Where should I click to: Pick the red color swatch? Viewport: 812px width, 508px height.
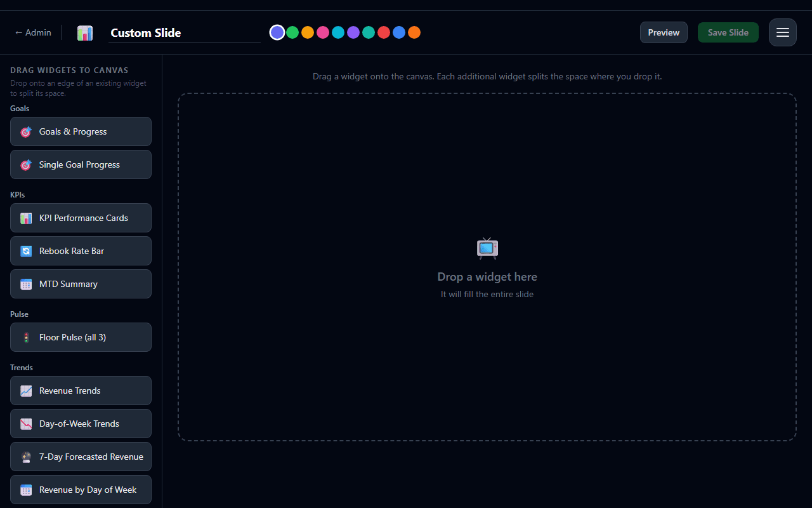[384, 32]
